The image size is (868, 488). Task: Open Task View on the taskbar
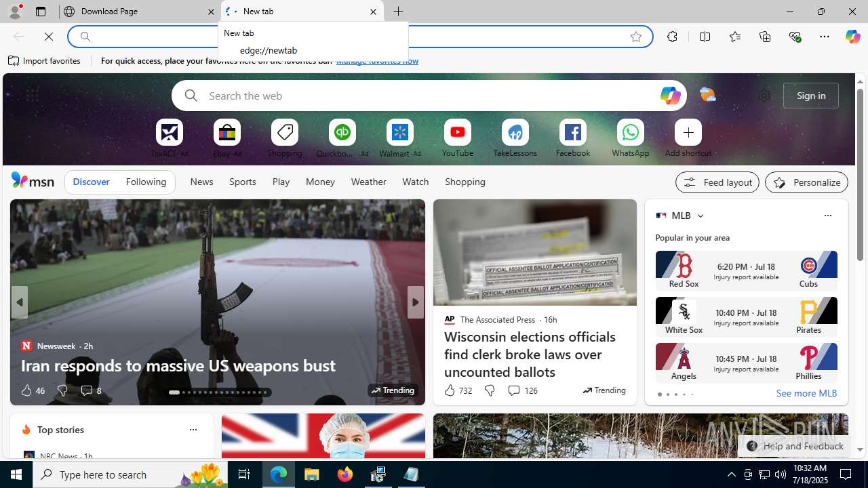pyautogui.click(x=244, y=474)
